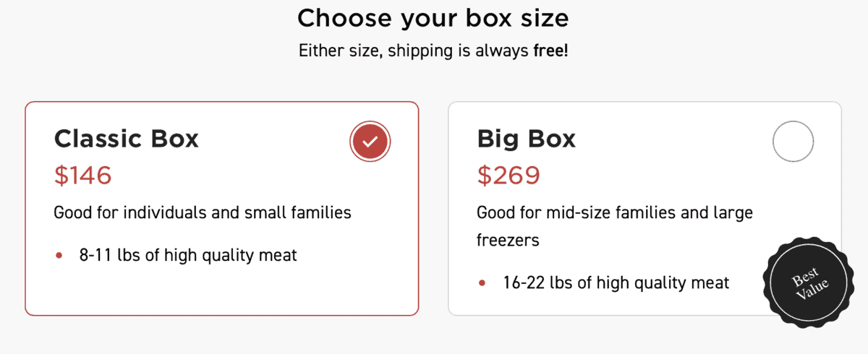Click the checked Classic Box radio button

pyautogui.click(x=370, y=142)
